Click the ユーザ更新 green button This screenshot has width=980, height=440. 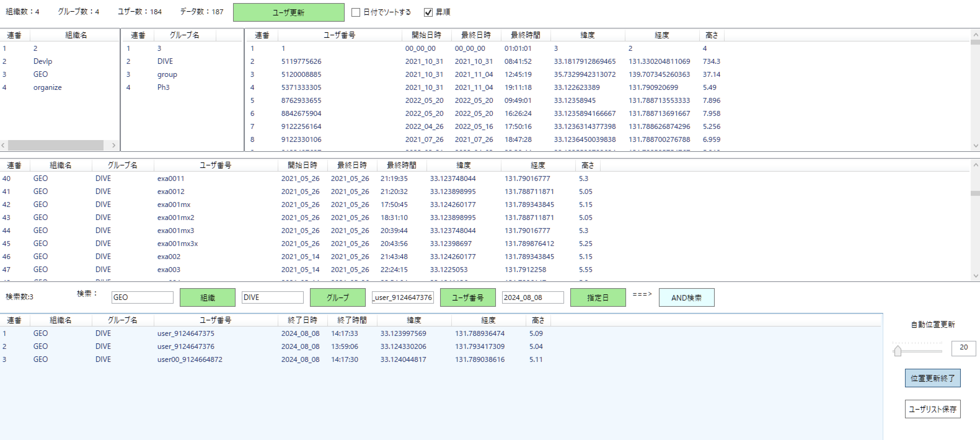[288, 12]
